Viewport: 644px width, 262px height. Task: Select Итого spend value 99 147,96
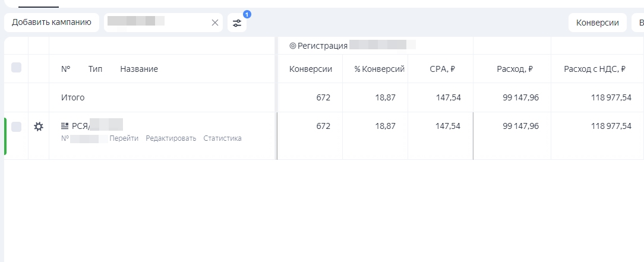coord(521,97)
